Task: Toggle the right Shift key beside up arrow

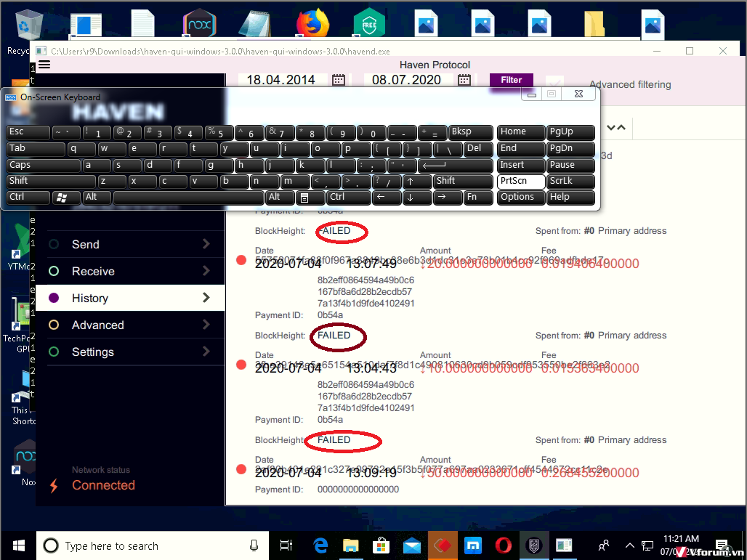Action: point(463,182)
